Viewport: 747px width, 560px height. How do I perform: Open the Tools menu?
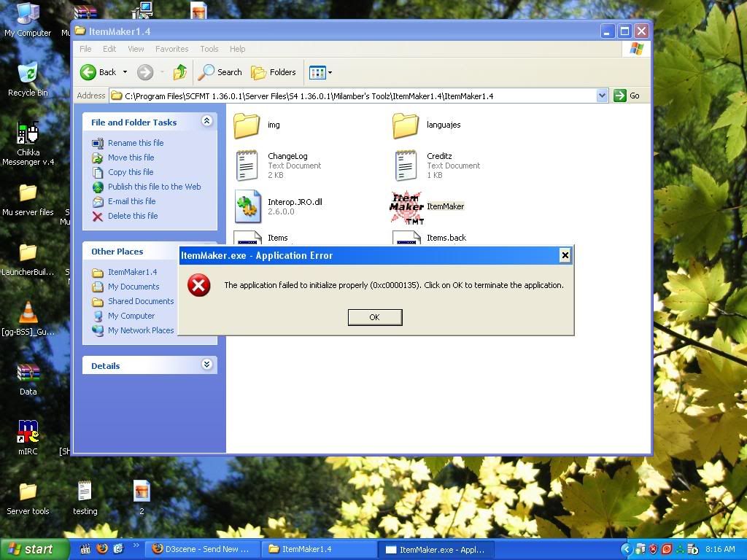click(x=209, y=49)
